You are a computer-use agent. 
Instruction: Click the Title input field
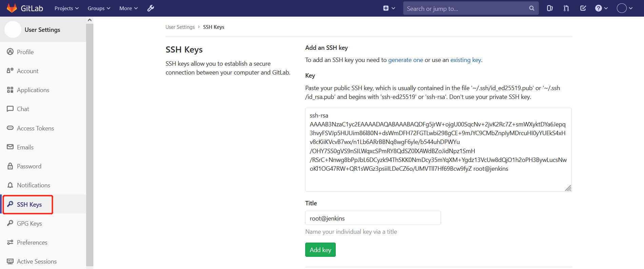373,218
